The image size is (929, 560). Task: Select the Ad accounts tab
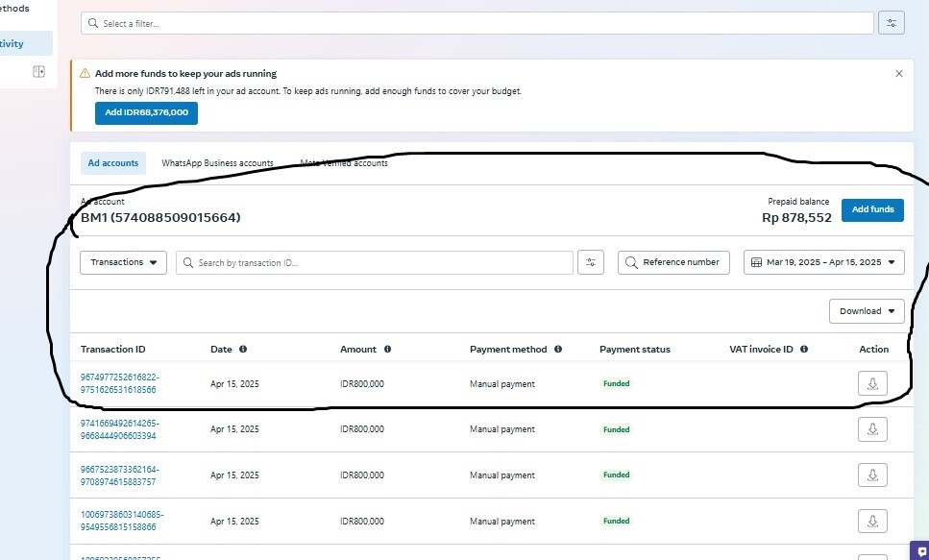[113, 163]
